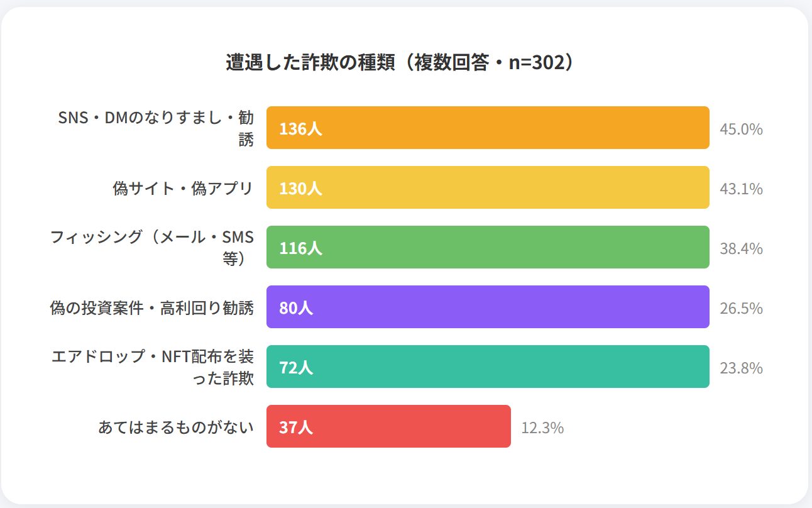Click the 偽サイト・偽アプリ category label

pos(183,188)
